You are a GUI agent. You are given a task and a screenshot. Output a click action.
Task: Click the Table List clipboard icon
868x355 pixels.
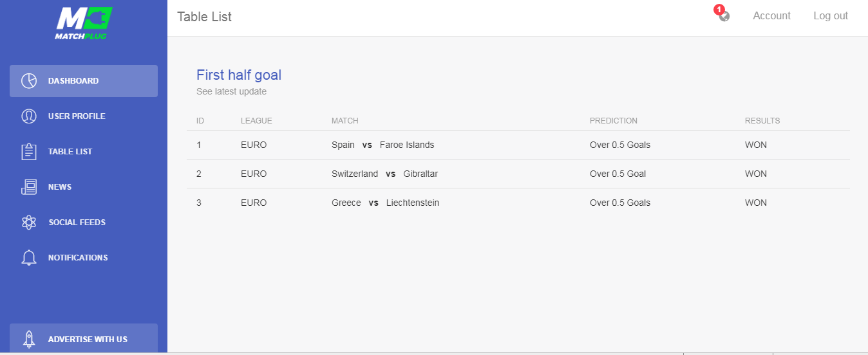coord(29,152)
